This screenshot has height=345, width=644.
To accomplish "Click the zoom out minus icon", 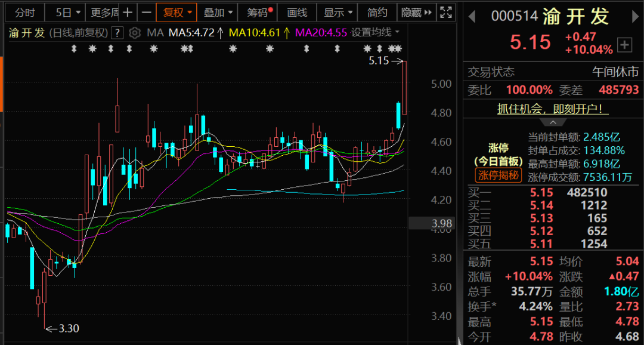I will tap(147, 12).
